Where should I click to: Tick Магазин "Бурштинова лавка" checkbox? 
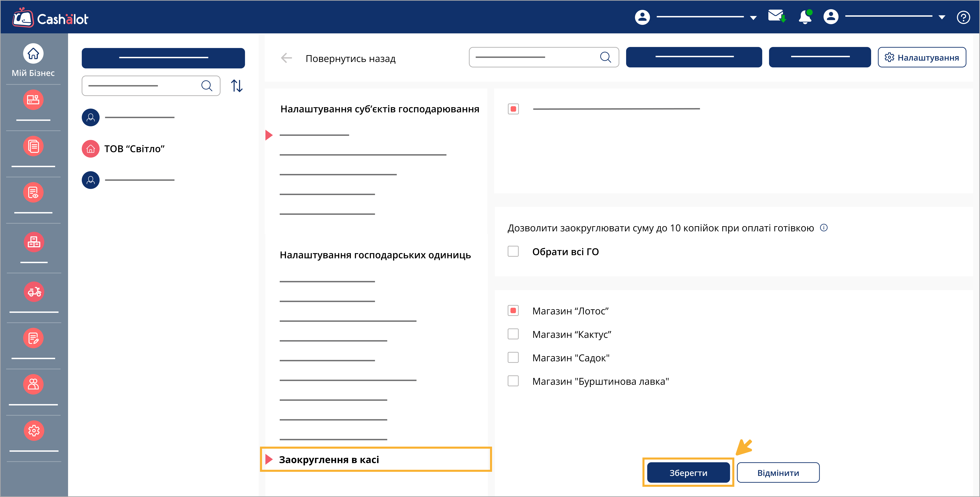[x=513, y=381]
